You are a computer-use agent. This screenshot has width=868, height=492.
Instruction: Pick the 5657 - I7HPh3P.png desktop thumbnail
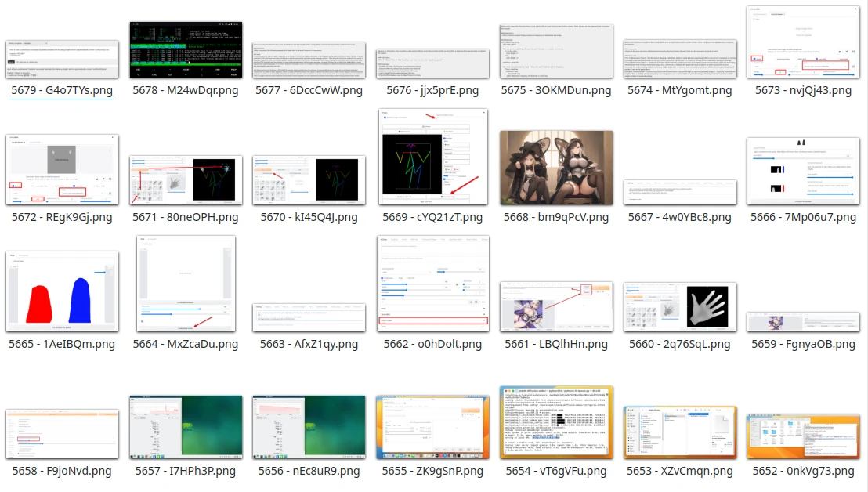click(186, 427)
